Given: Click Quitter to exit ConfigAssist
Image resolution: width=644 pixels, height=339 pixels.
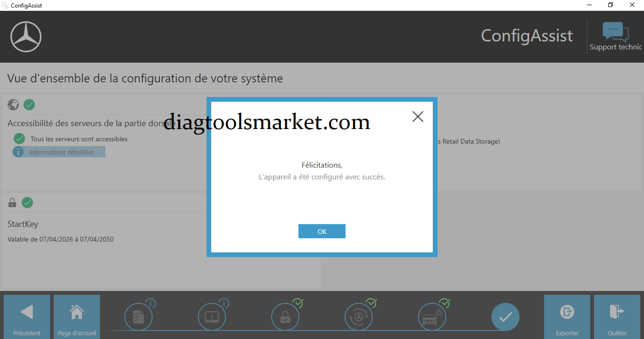Looking at the screenshot, I should click(x=617, y=316).
